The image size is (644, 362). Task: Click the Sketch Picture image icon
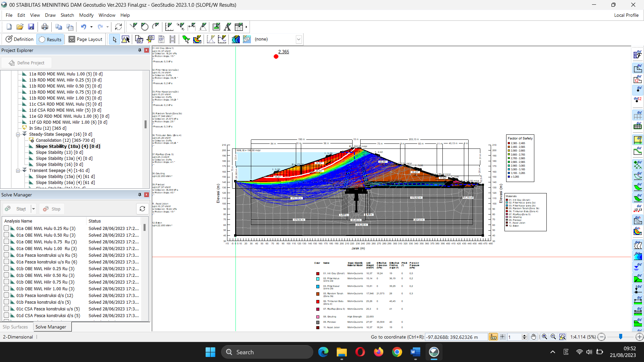(x=216, y=27)
